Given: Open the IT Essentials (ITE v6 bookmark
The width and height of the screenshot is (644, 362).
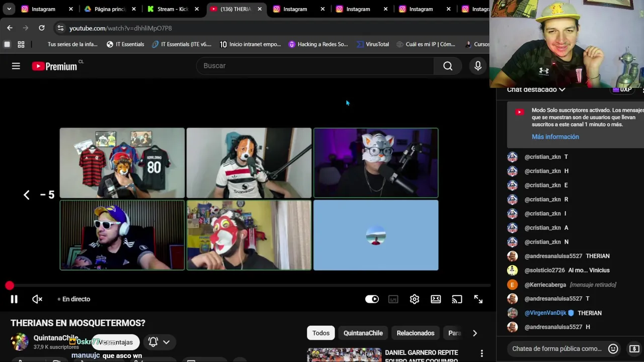Looking at the screenshot, I should click(182, 44).
